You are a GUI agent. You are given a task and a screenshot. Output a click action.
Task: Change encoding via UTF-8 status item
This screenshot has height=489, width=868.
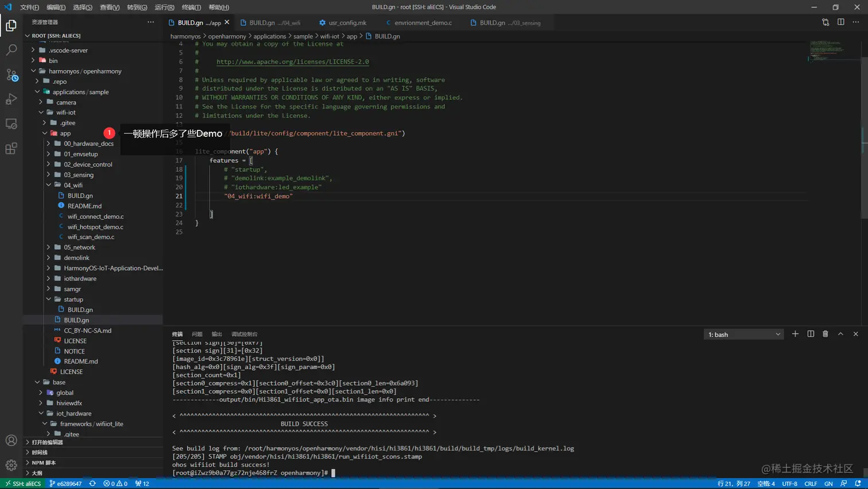tap(789, 484)
